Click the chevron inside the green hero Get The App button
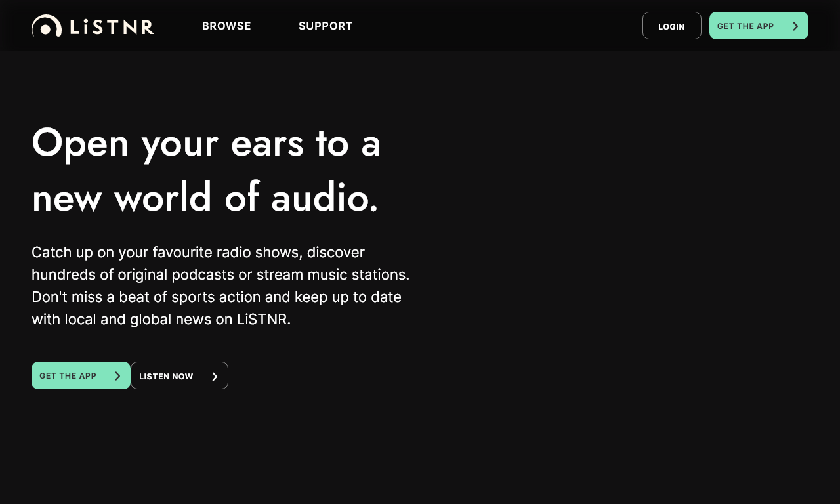 pyautogui.click(x=117, y=376)
